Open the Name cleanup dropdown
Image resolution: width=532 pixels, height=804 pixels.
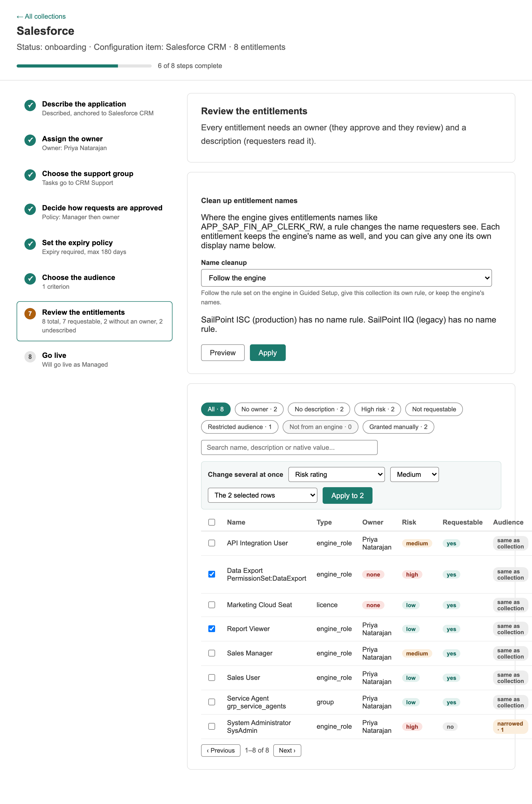coord(347,278)
